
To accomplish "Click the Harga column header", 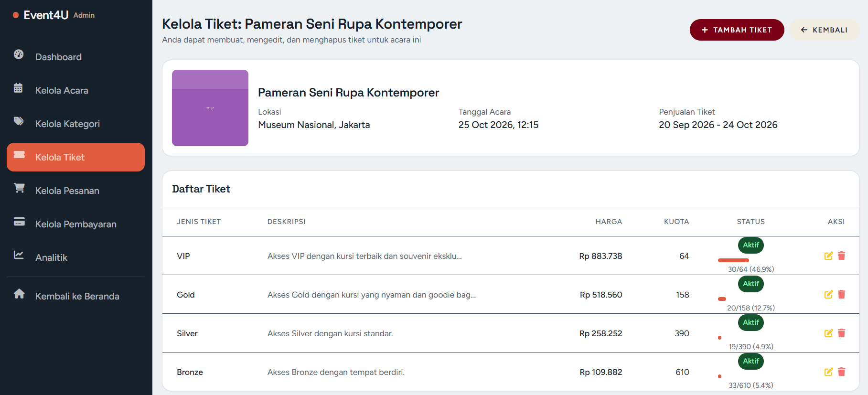I will (609, 222).
